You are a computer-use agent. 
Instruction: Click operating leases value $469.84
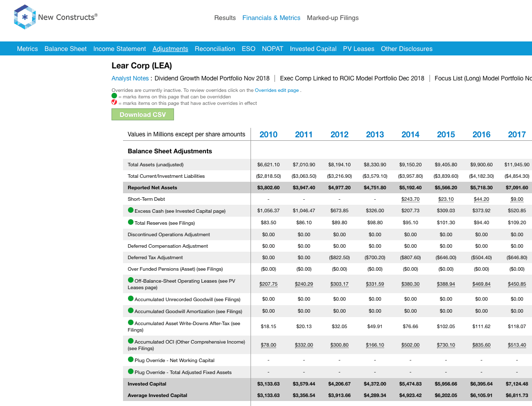(481, 284)
